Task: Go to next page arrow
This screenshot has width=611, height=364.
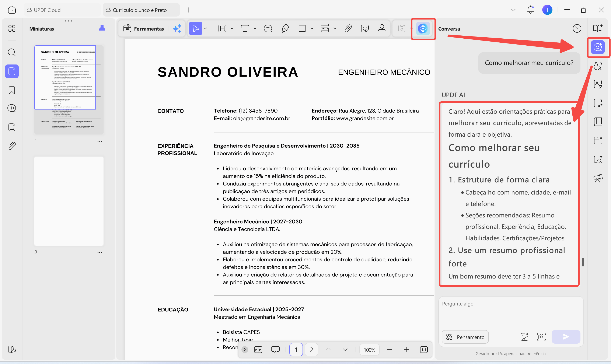Action: tap(345, 350)
